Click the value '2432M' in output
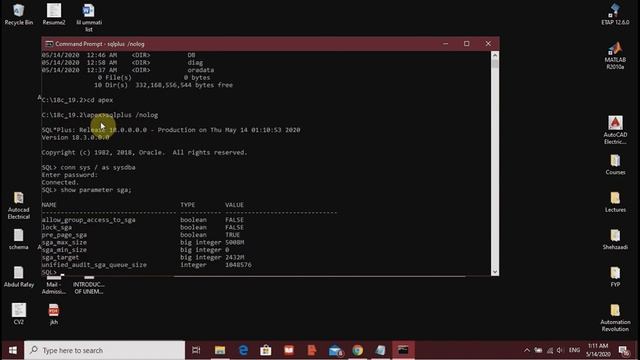Screen dimensions: 640x360 [x=235, y=258]
